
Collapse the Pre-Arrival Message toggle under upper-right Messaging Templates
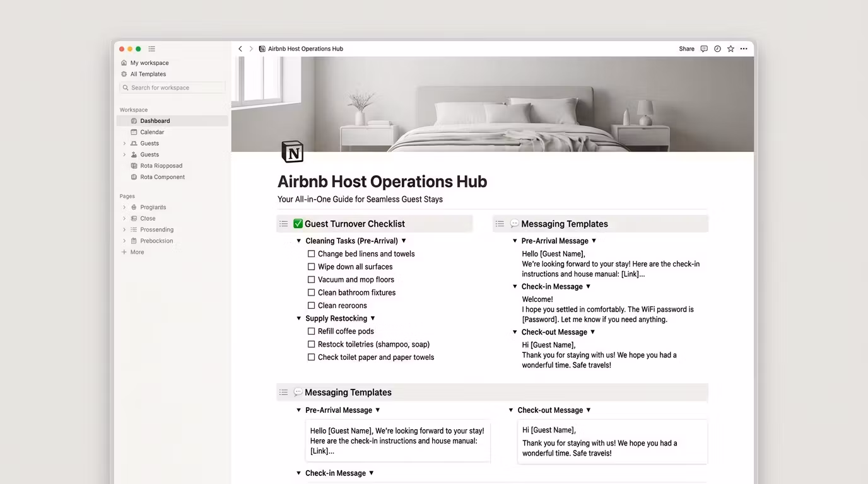tap(515, 241)
